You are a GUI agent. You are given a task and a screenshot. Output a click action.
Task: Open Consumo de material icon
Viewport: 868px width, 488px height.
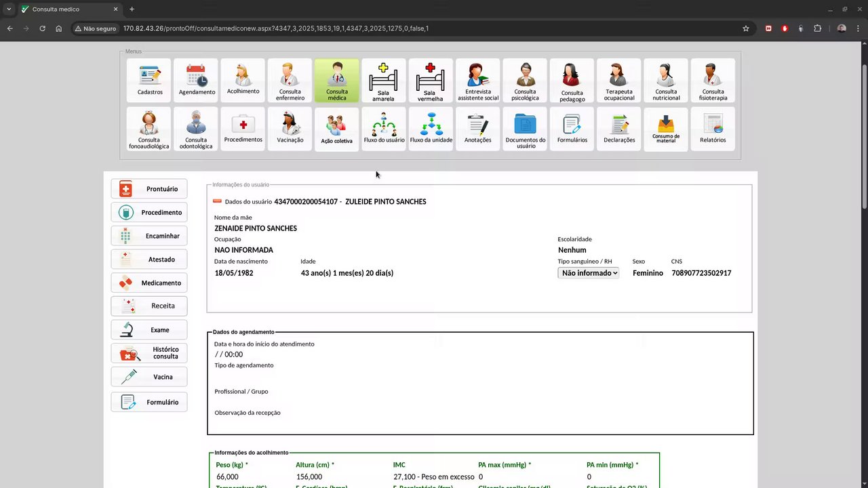666,129
